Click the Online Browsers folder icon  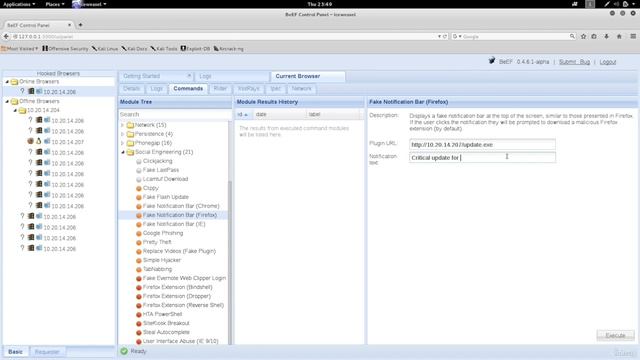(15, 82)
